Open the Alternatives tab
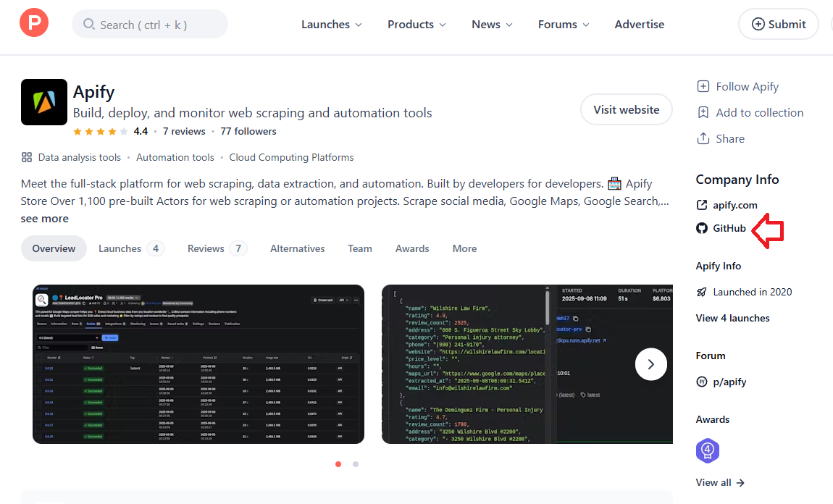Image resolution: width=833 pixels, height=504 pixels. coord(297,248)
